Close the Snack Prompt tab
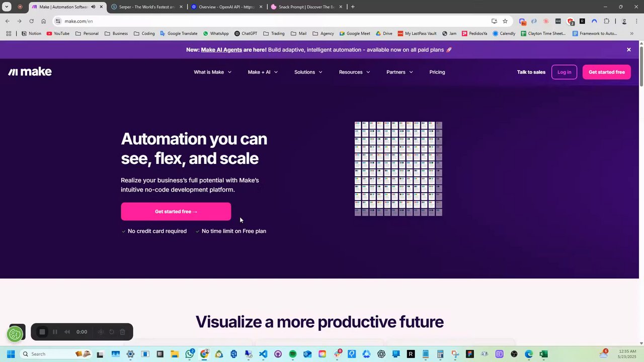The width and height of the screenshot is (644, 362). (x=341, y=7)
